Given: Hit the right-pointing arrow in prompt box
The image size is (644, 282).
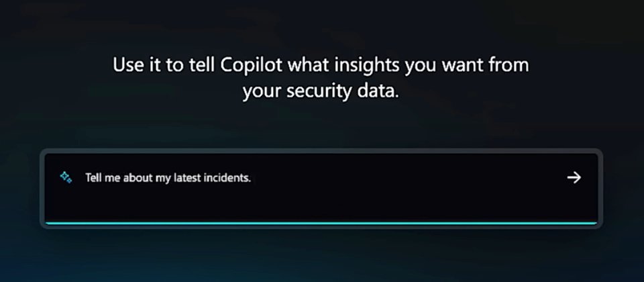Looking at the screenshot, I should pos(574,177).
